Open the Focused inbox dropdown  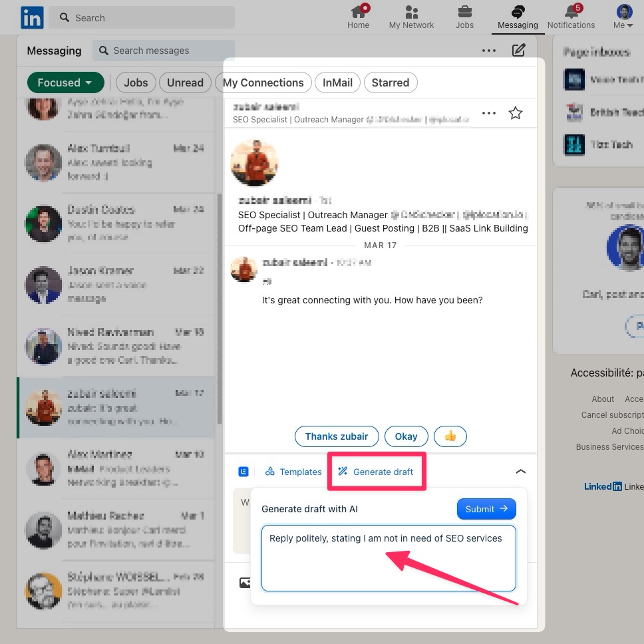pyautogui.click(x=65, y=82)
